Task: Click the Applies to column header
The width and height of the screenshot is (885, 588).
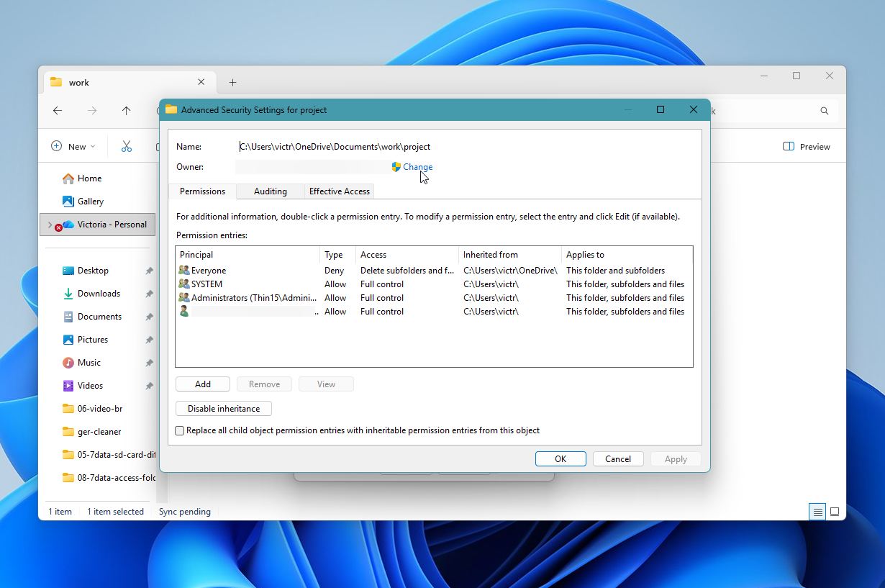Action: point(627,255)
